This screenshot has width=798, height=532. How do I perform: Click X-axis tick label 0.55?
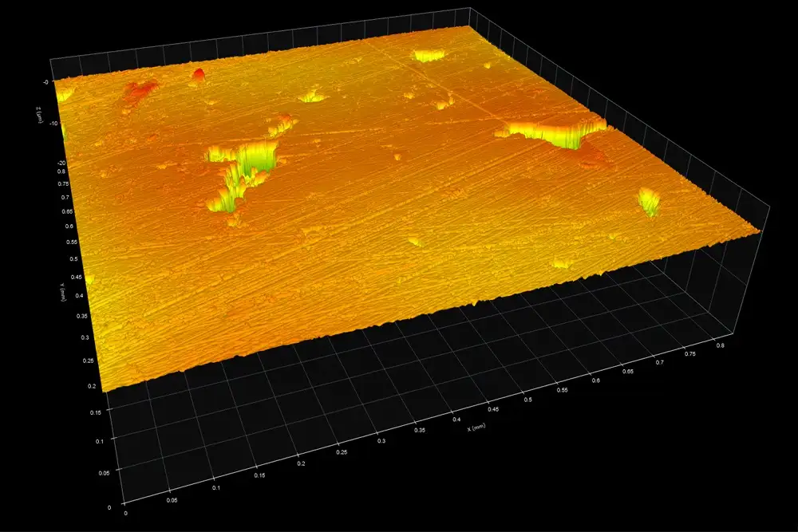pos(562,390)
